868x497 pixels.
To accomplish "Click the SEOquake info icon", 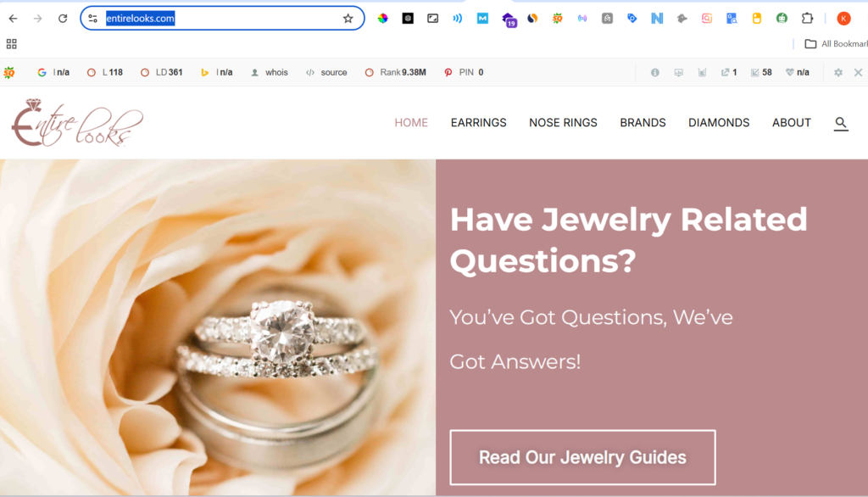I will click(655, 73).
